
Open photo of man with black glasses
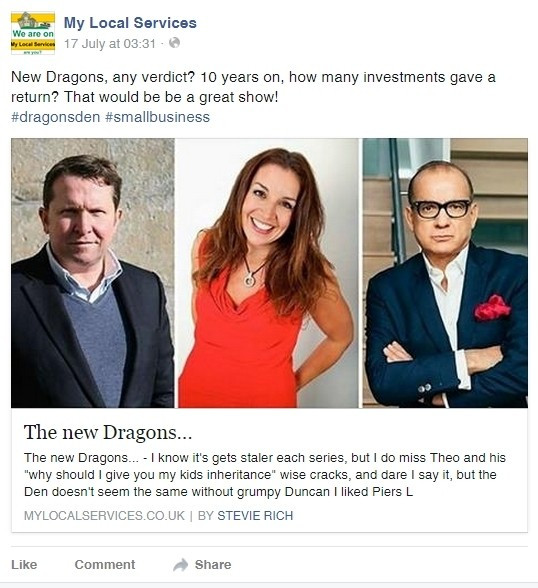tap(445, 273)
